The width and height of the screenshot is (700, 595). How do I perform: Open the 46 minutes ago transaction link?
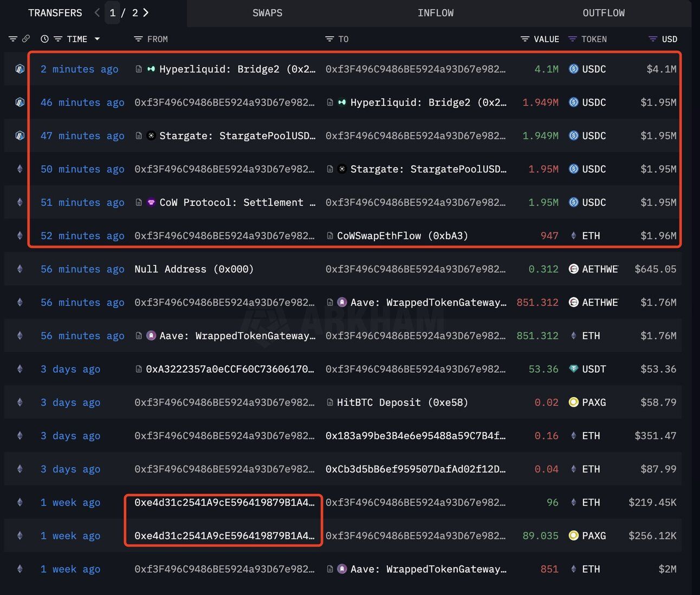point(82,102)
